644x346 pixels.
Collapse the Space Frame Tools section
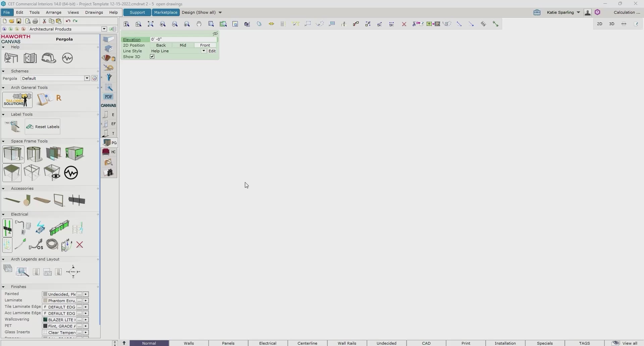coord(3,141)
